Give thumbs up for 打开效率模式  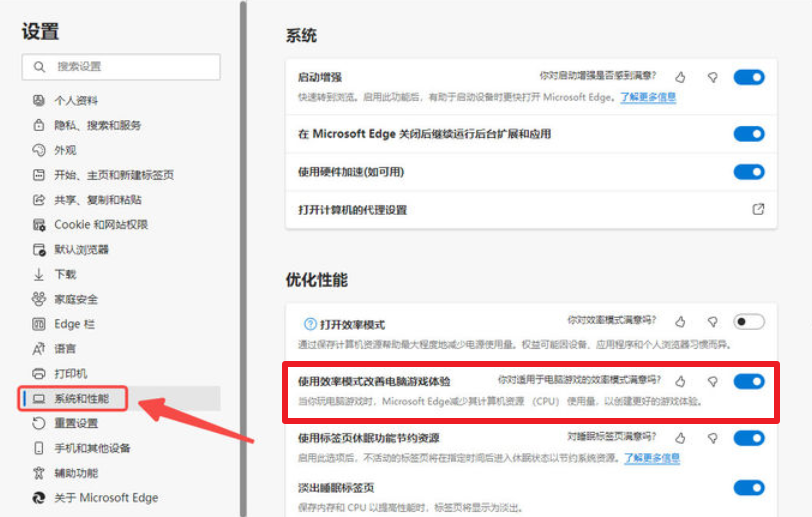point(680,322)
